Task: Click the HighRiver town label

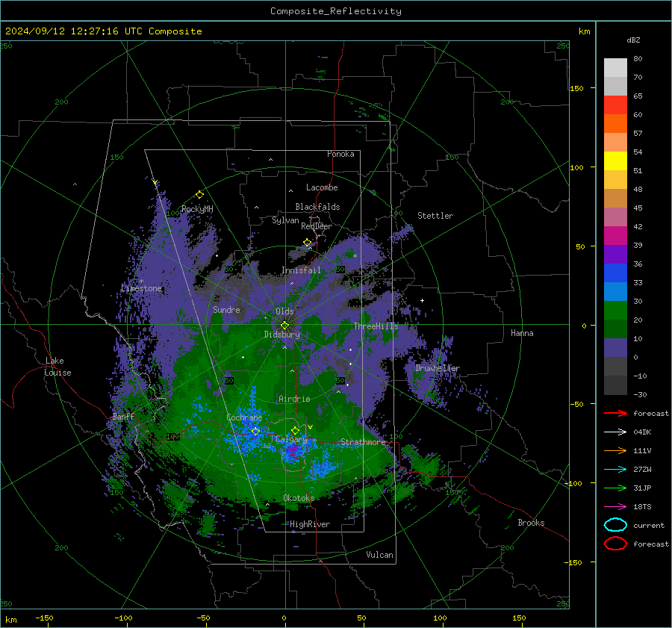Action: coord(310,524)
